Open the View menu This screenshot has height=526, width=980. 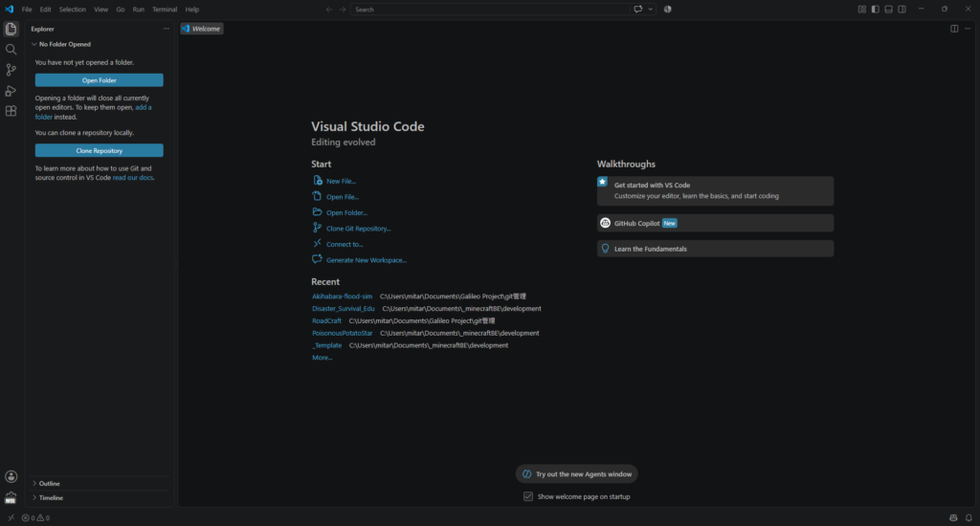coord(101,10)
